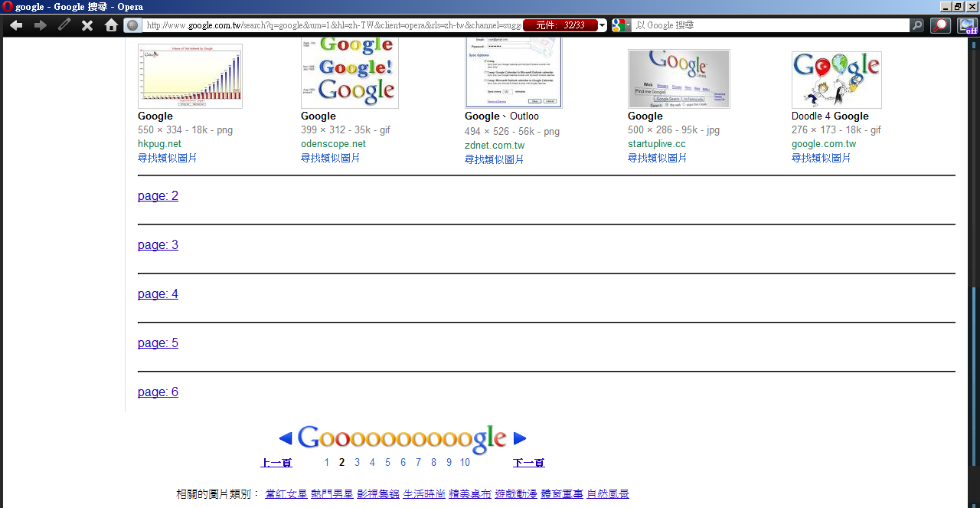Image resolution: width=980 pixels, height=508 pixels.
Task: Click '尋找類似圖片' under zdnet.com.tw result
Action: point(494,159)
